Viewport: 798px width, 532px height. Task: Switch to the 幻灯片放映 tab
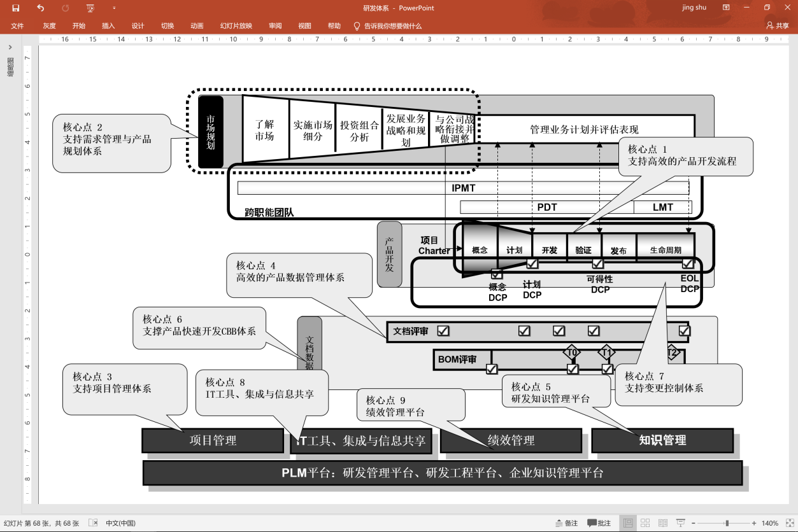236,26
